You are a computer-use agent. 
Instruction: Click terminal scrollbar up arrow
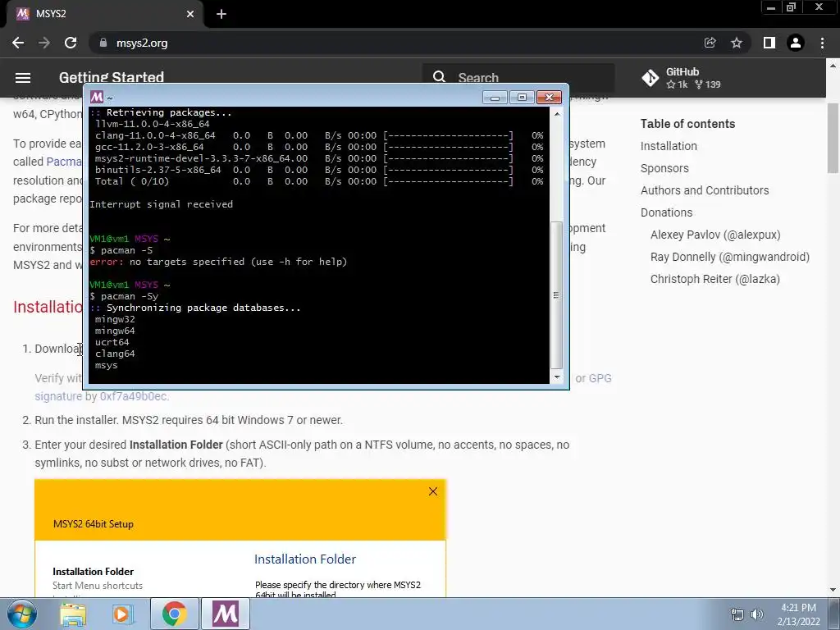557,113
